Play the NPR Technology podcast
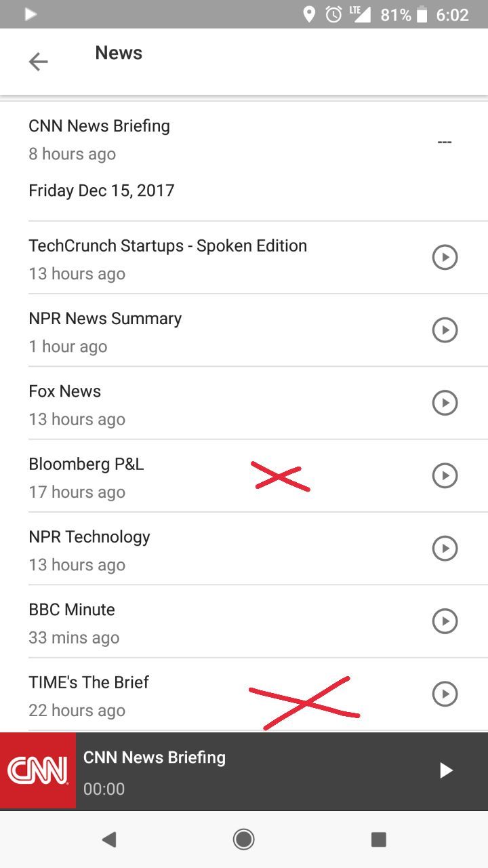The width and height of the screenshot is (488, 868). (445, 548)
